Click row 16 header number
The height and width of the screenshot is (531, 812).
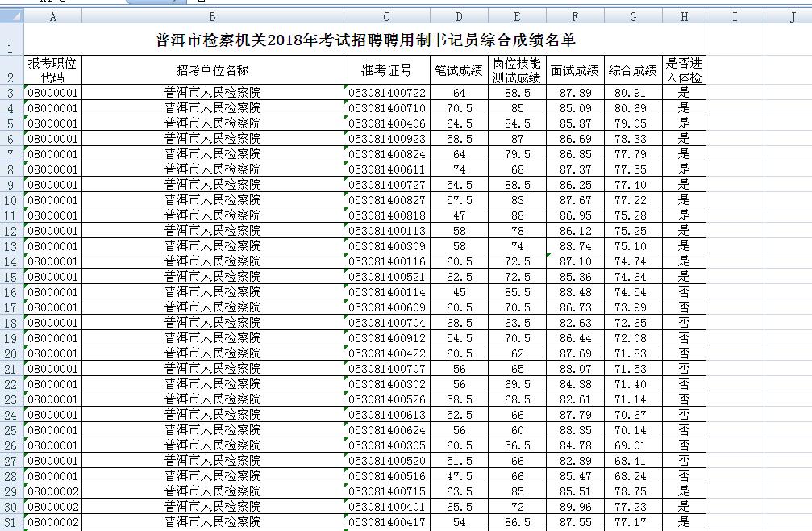(x=11, y=292)
